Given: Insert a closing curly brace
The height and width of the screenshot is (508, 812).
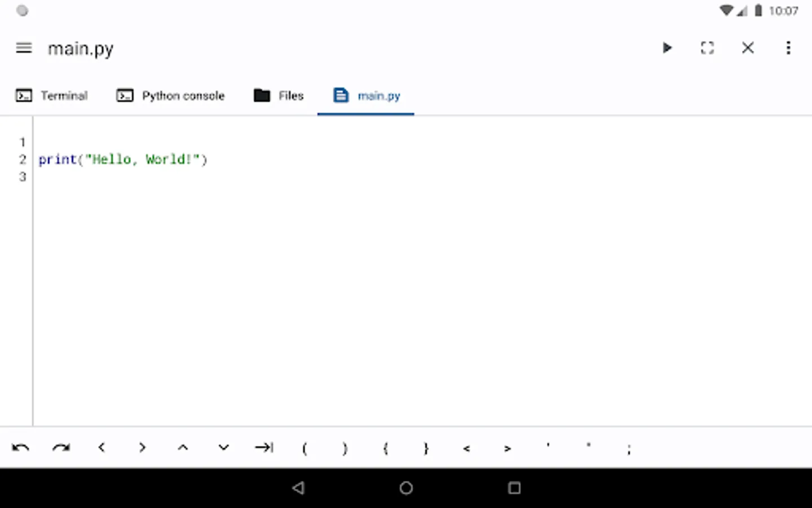Looking at the screenshot, I should click(x=426, y=449).
